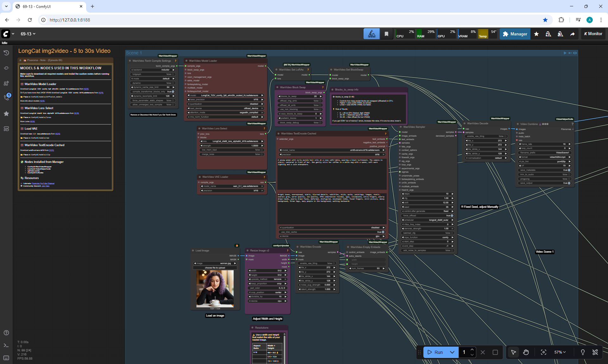Screen dimensions: 608x364
Task: Click the fit view to canvas icon
Action: coord(543,352)
